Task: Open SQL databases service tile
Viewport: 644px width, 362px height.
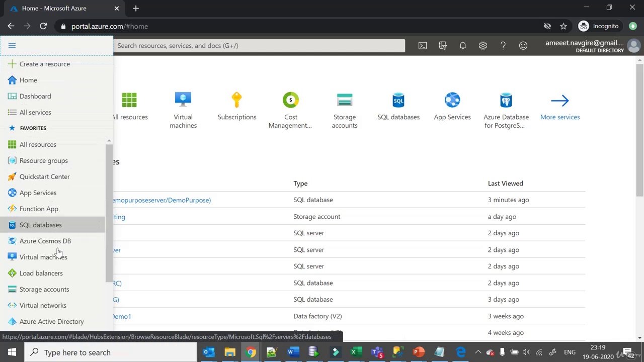Action: coord(398,106)
